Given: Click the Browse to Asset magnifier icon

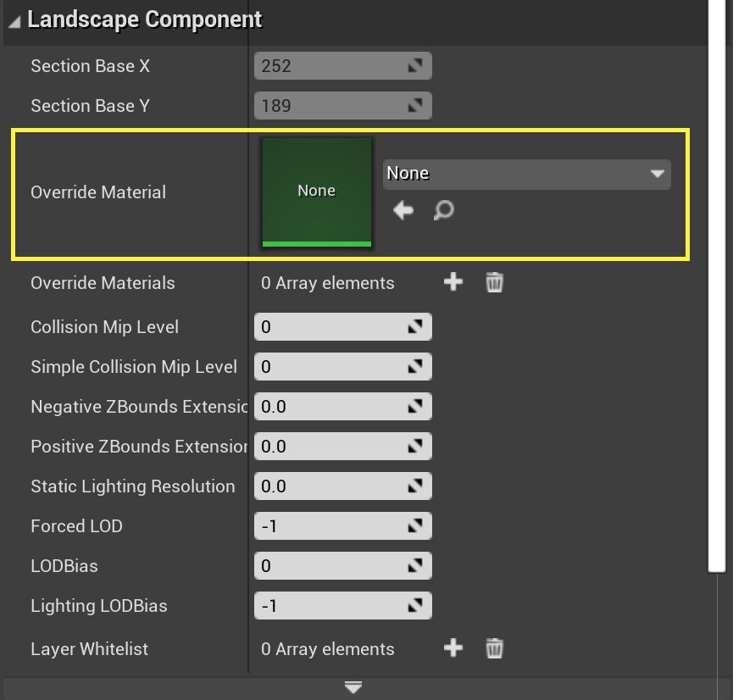Looking at the screenshot, I should 443,210.
